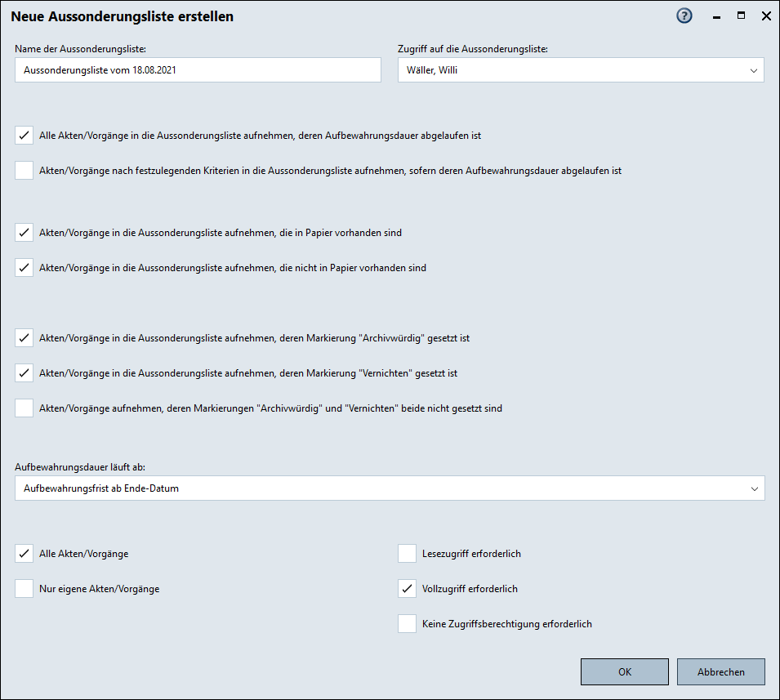Check Keine Zugriffsberechtigung erforderlich
The height and width of the screenshot is (700, 780).
coord(408,624)
